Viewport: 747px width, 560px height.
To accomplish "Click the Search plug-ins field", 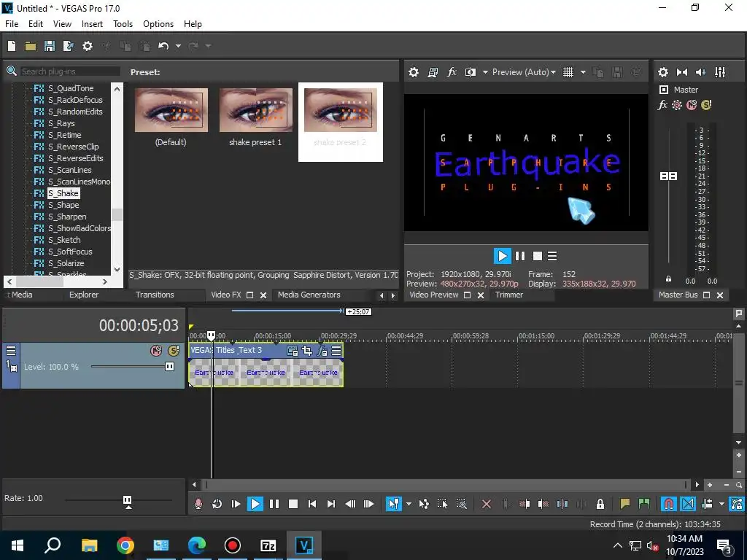I will (x=69, y=71).
